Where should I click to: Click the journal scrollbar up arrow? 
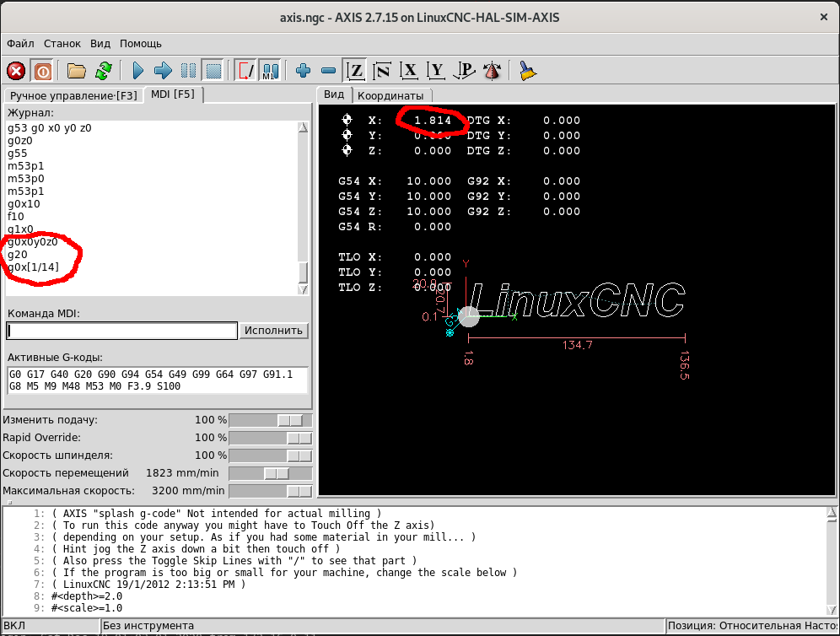click(x=303, y=127)
